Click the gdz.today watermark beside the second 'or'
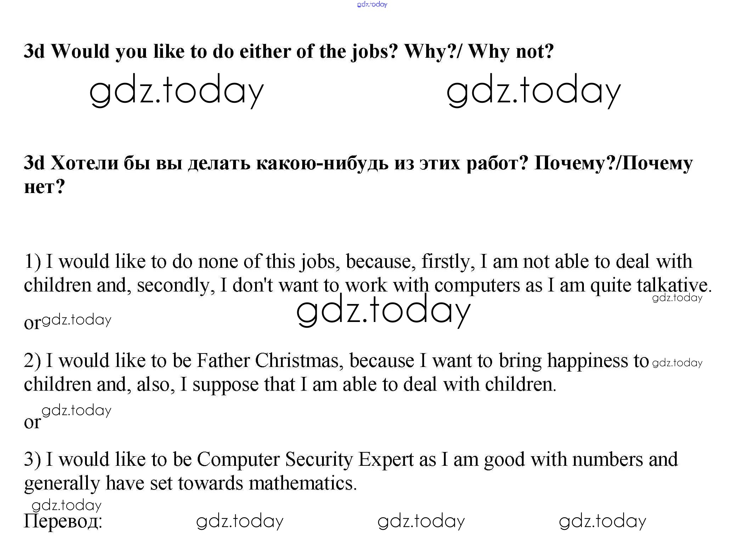The width and height of the screenshot is (744, 560). [77, 411]
